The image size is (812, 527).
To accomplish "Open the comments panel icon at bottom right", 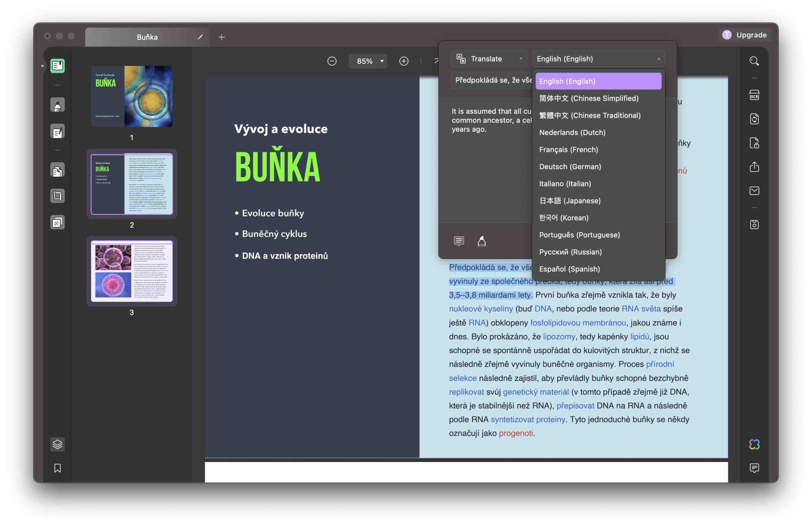I will (x=754, y=468).
